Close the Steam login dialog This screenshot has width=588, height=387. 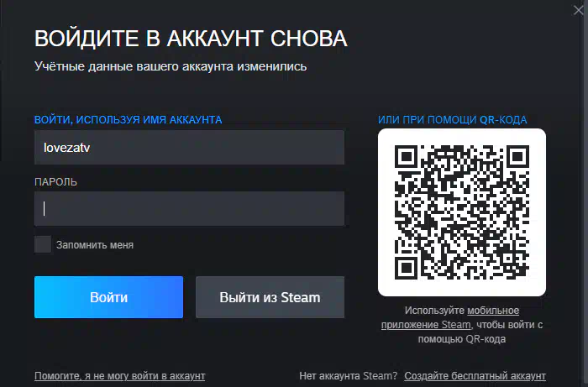579,10
